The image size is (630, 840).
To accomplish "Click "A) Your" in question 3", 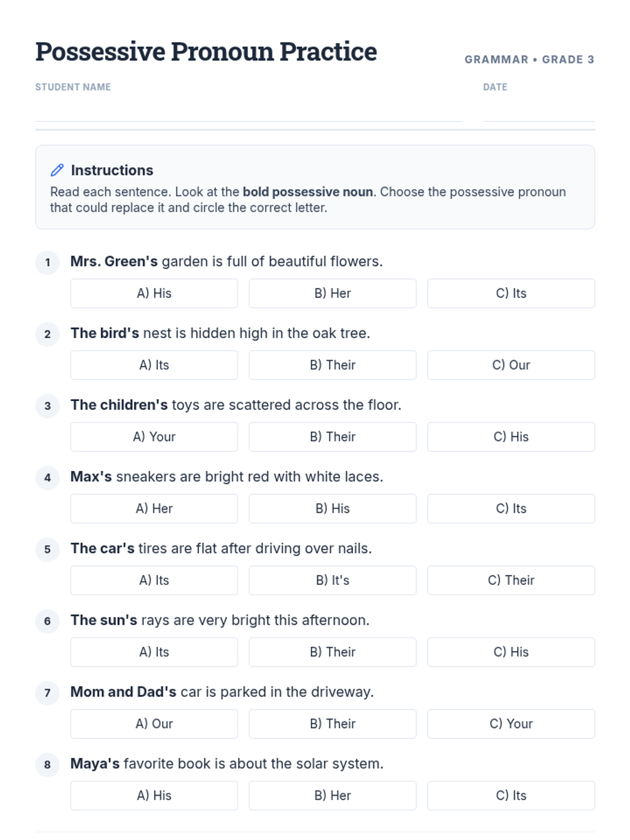I will click(154, 437).
